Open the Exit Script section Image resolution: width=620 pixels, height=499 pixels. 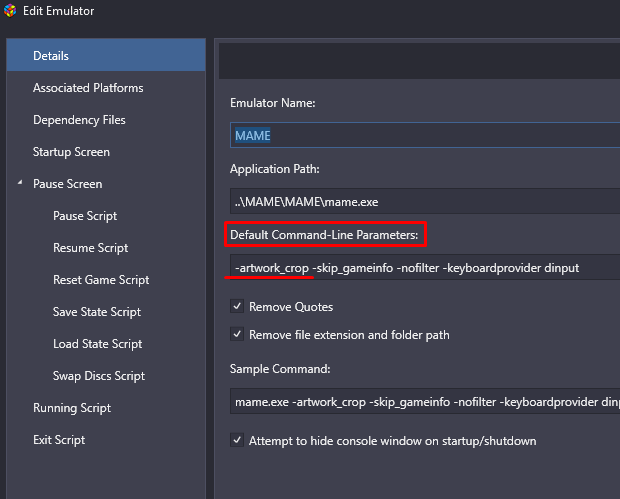point(106,440)
